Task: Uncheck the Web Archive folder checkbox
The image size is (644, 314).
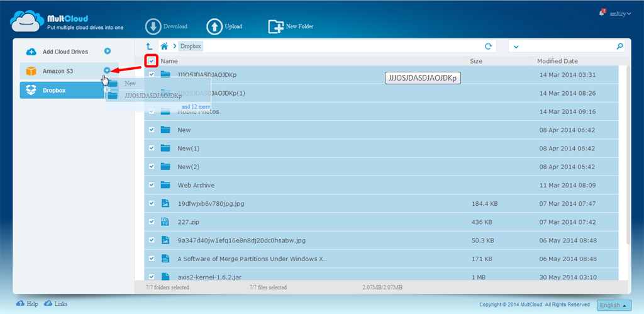Action: pos(151,185)
